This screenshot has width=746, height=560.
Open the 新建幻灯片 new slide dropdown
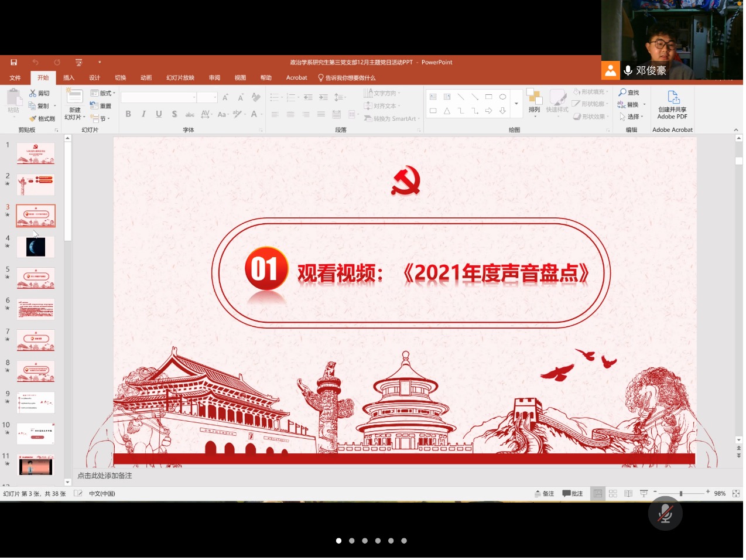point(75,114)
